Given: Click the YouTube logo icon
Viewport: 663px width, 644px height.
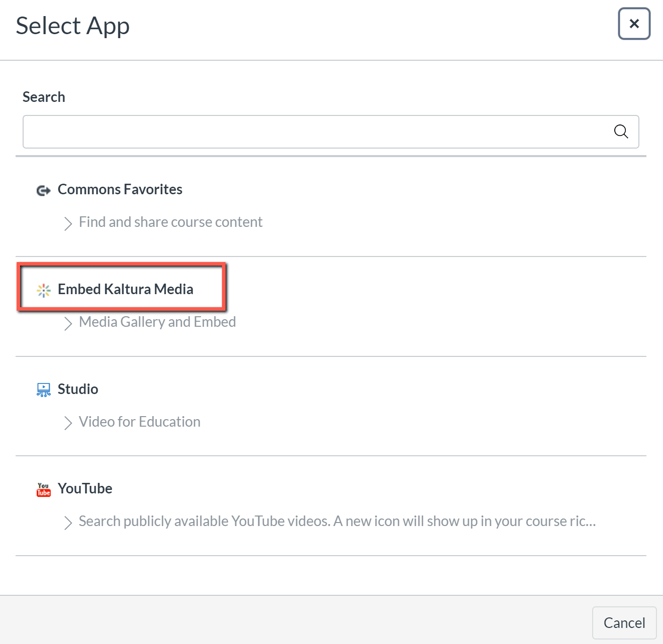Looking at the screenshot, I should pos(44,489).
